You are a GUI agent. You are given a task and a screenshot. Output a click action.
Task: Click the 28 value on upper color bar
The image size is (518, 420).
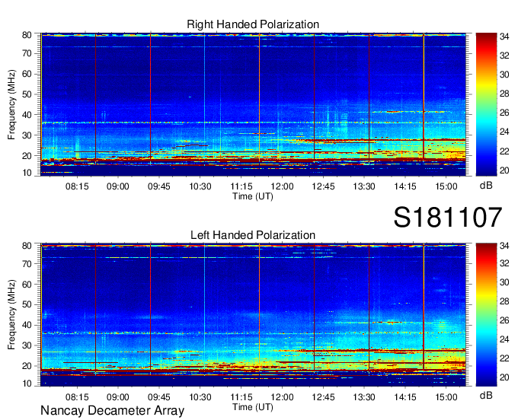coord(504,94)
